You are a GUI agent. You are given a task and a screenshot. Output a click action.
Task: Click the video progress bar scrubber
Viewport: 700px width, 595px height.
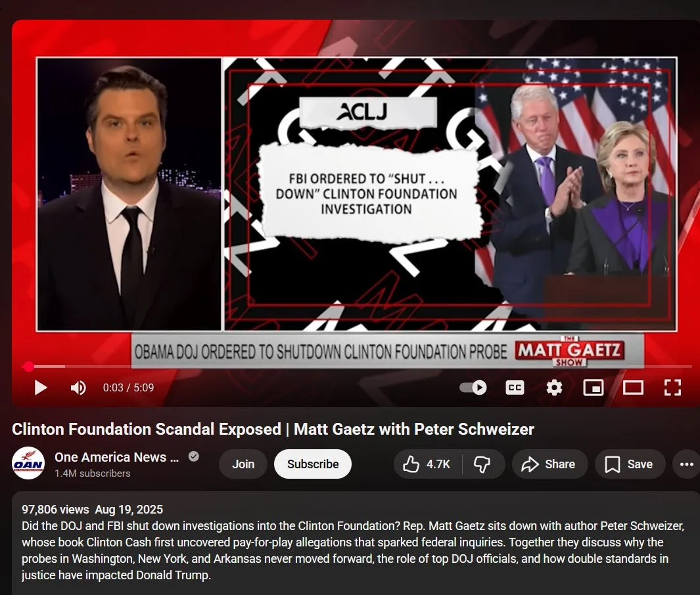(x=28, y=366)
